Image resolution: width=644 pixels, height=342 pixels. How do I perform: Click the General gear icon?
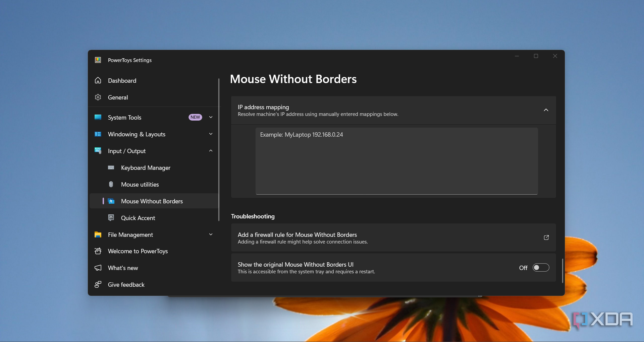[x=98, y=97]
